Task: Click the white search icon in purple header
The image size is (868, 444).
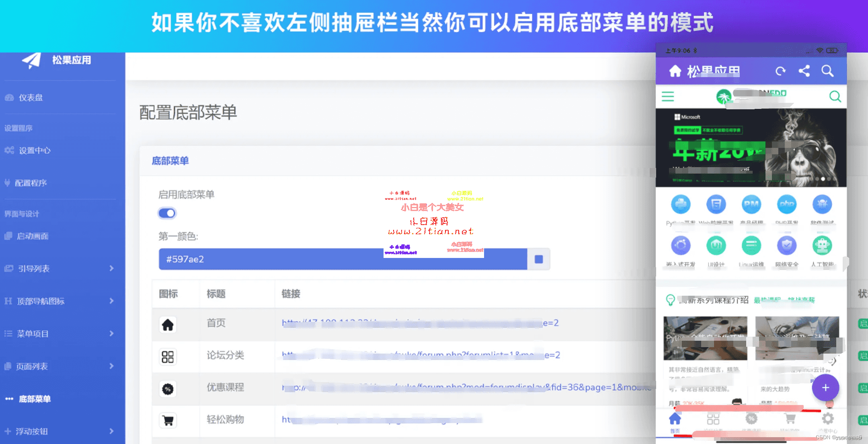Action: [827, 71]
